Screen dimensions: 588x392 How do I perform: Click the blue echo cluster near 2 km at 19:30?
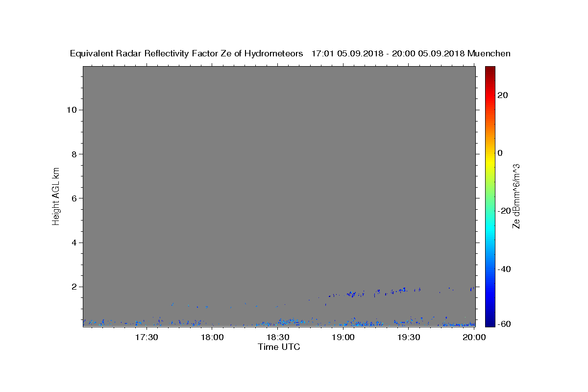[403, 290]
